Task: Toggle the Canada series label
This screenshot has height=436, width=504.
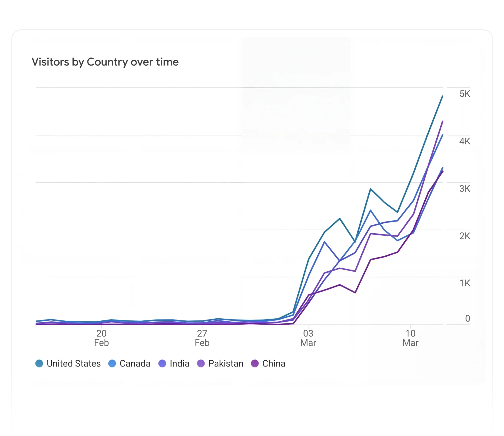Action: pyautogui.click(x=135, y=364)
